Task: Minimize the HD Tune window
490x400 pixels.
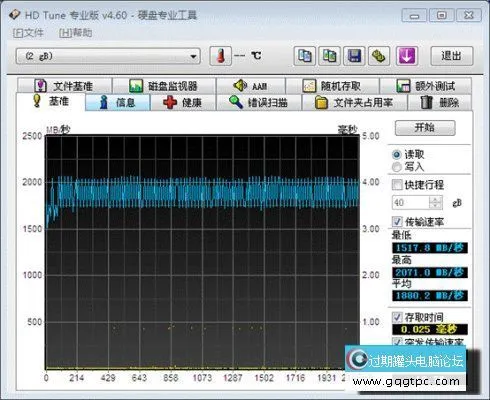Action: 414,15
